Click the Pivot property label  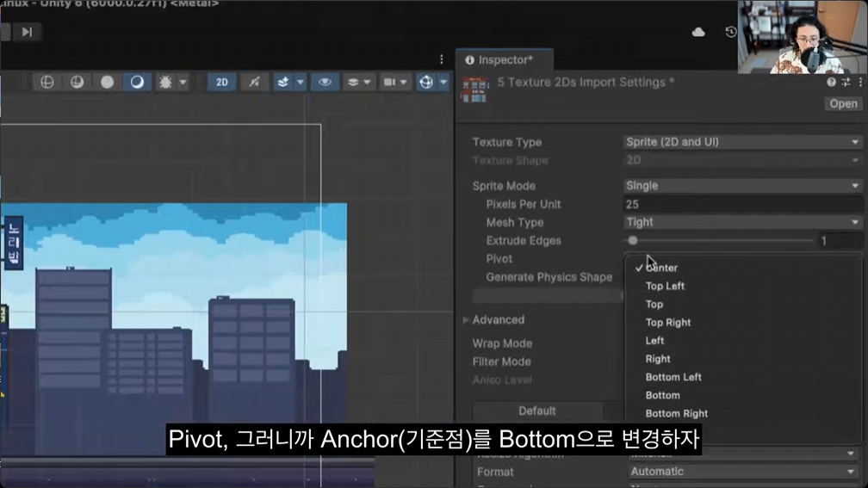tap(499, 259)
